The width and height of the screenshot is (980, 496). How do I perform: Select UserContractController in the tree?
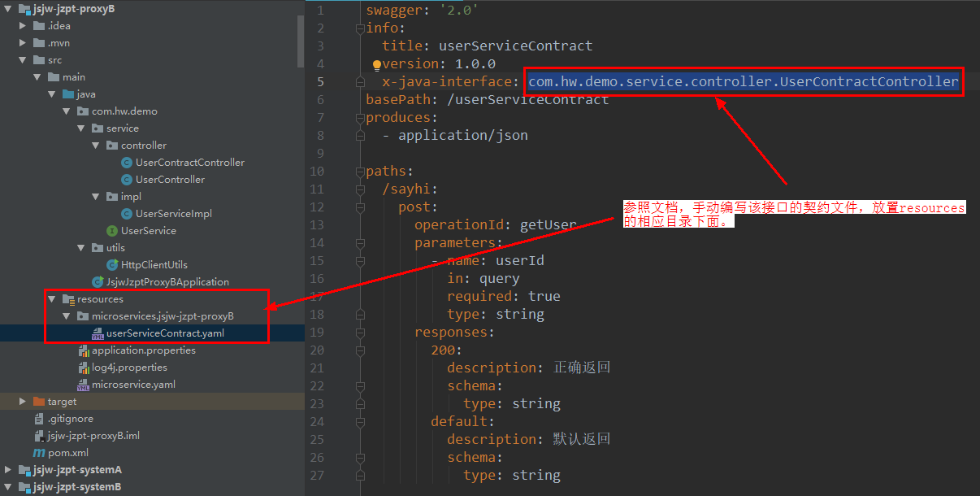click(189, 162)
